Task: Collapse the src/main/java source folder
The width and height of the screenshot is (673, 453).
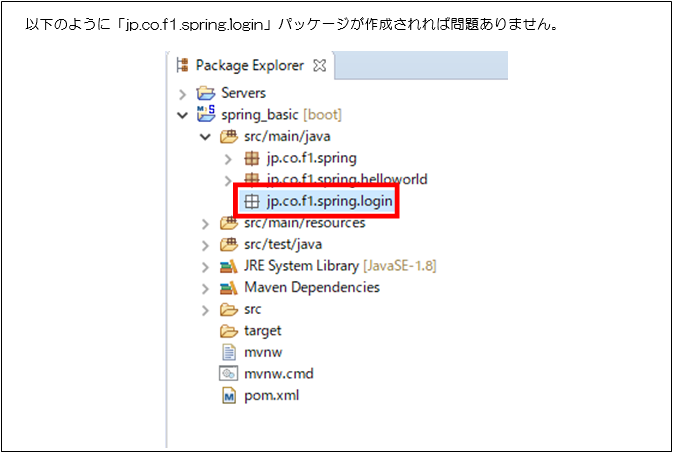Action: coord(205,136)
